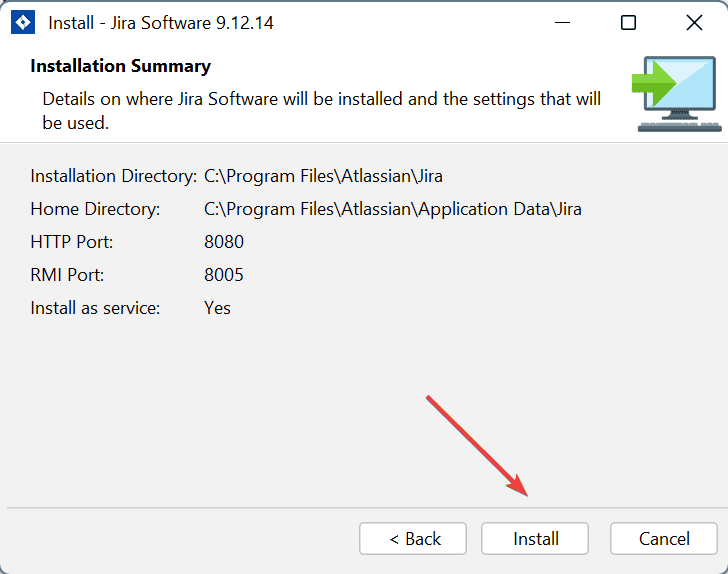Click the HTTP Port value 8080

pyautogui.click(x=224, y=242)
